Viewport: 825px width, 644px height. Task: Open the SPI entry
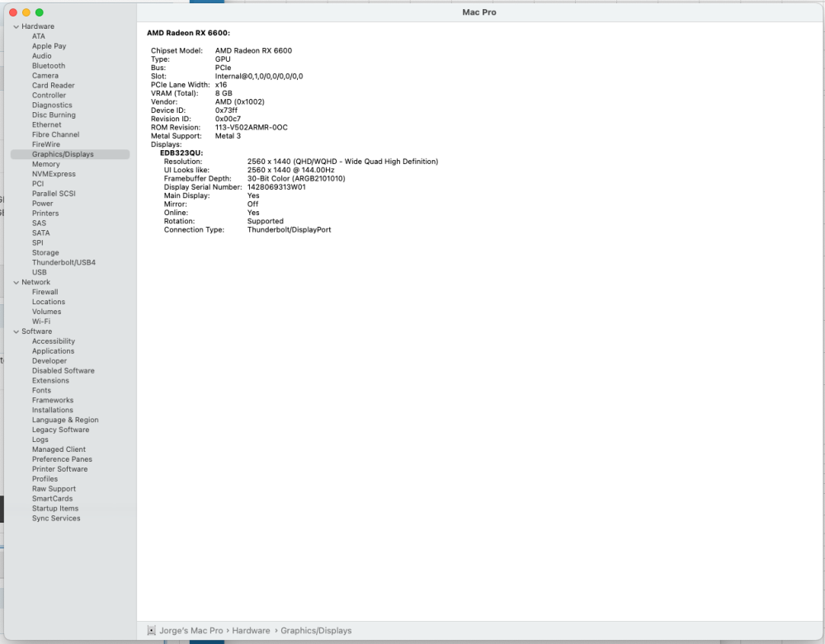[38, 243]
